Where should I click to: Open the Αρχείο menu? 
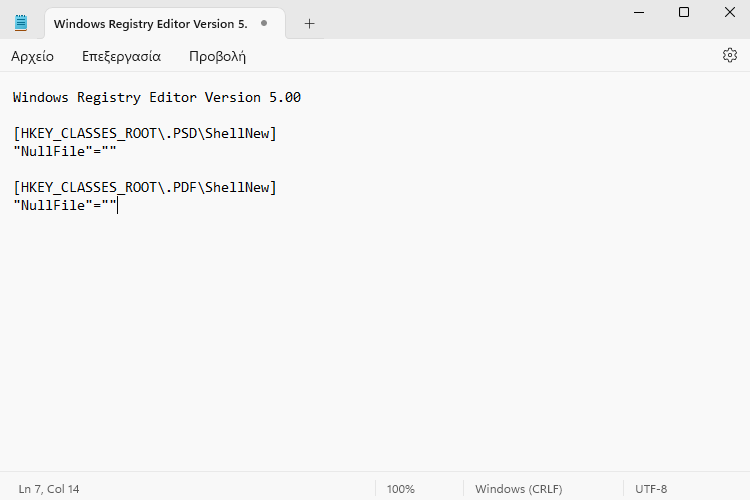point(33,56)
